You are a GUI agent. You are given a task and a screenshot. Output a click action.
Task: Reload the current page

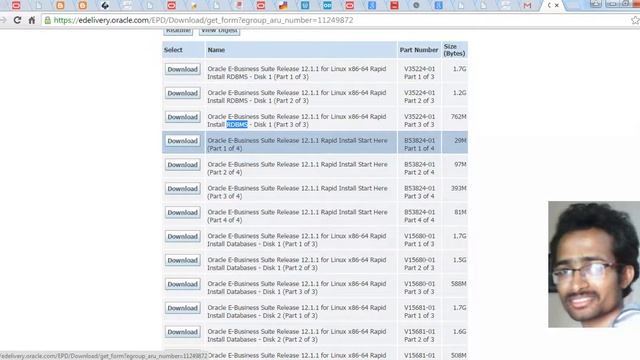(x=17, y=20)
